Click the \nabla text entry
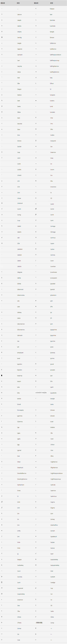Image resolution: width=67 pixels, height=644 pixels. [52, 135]
